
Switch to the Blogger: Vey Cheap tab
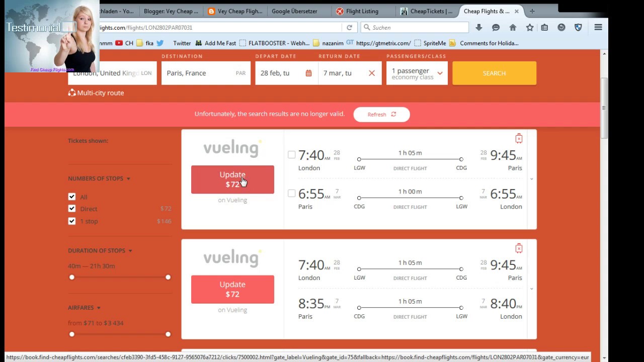(171, 11)
